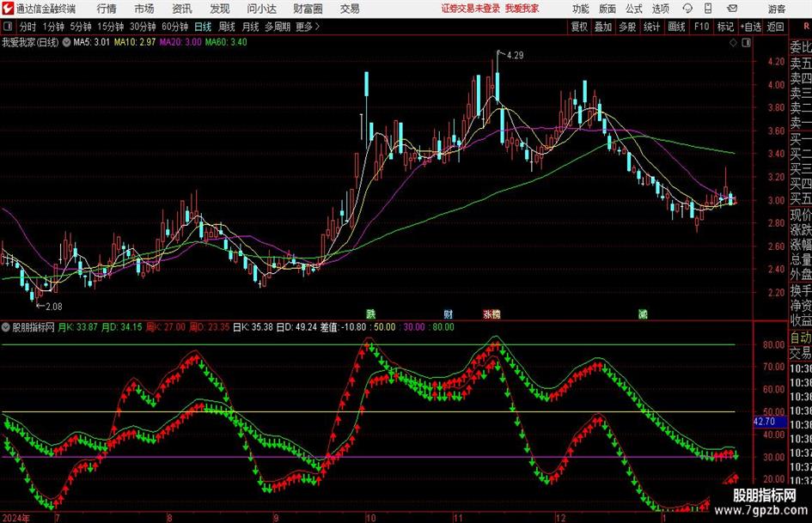The image size is (812, 523).
Task: Open the envelope messages icon
Action: point(732,9)
